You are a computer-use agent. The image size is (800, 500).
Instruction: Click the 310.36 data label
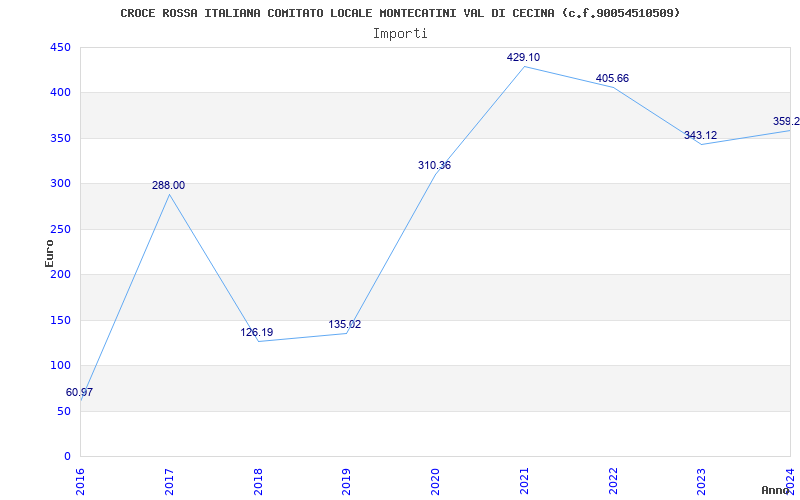(x=434, y=165)
